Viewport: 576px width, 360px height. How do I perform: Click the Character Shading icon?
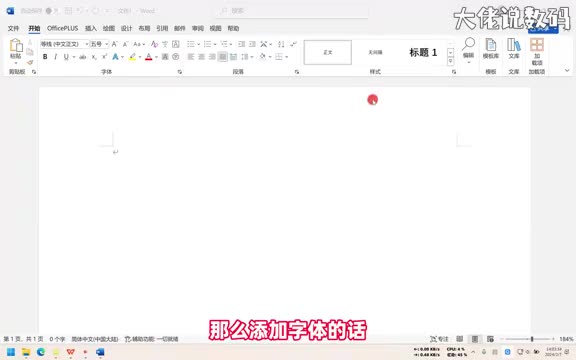(165, 57)
